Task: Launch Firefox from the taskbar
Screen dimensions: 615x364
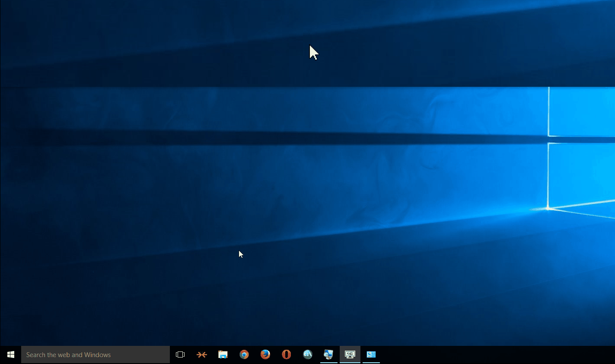Action: (265, 355)
